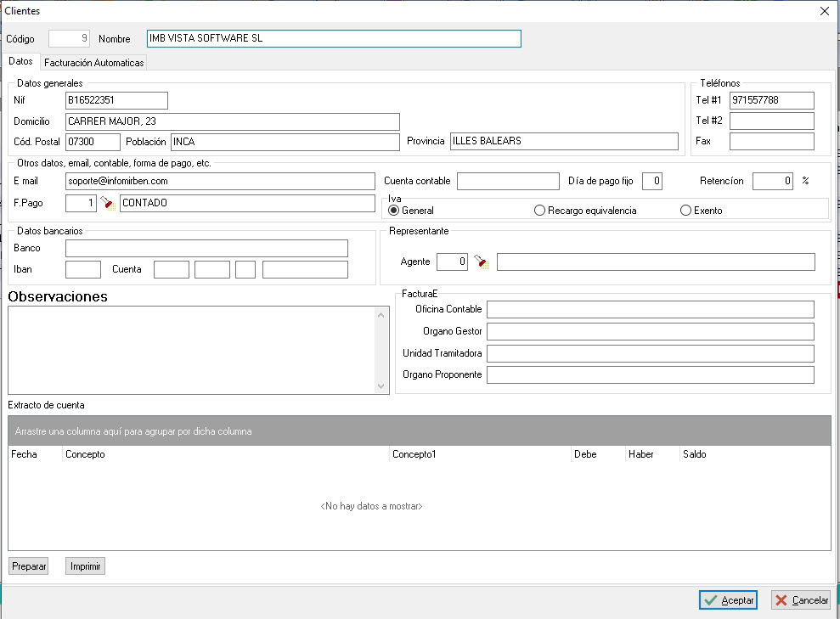The image size is (840, 619).
Task: Close the Clientes window
Action: pos(825,11)
